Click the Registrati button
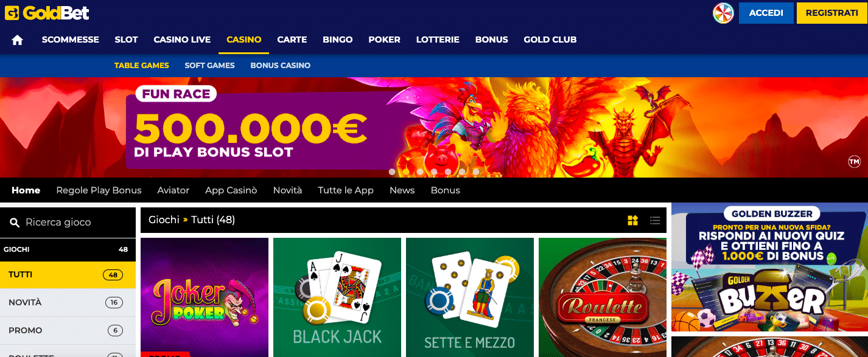 (x=832, y=13)
